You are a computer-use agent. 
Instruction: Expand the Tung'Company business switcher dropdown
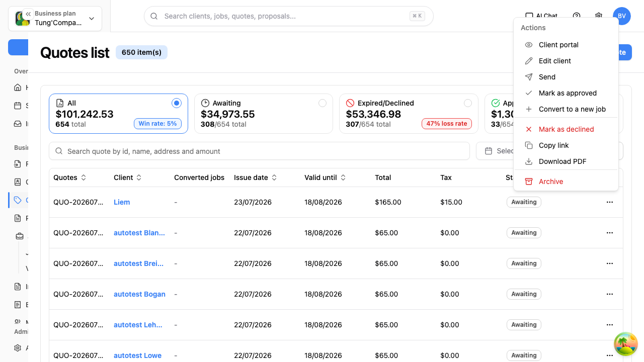pos(92,19)
